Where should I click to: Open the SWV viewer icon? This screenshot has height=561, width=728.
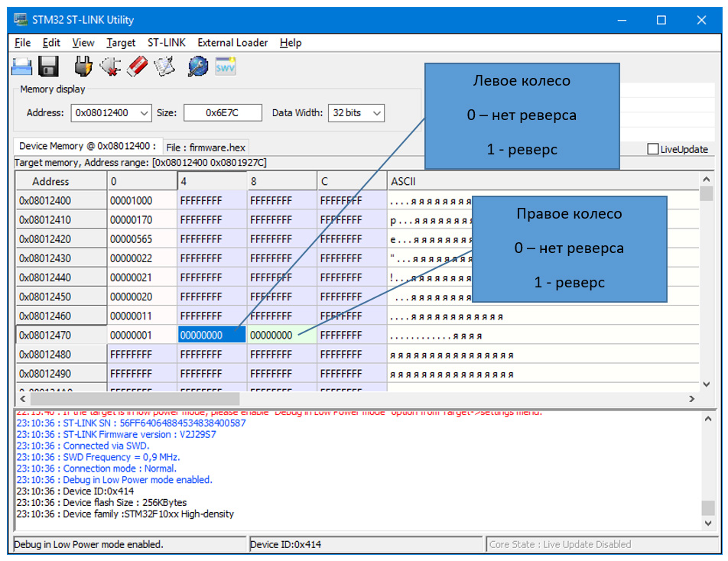click(x=225, y=66)
